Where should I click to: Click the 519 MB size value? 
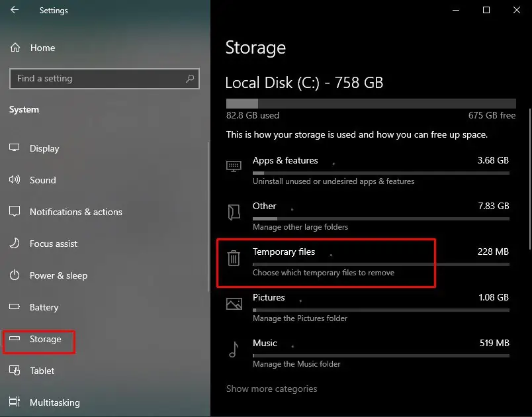tap(494, 343)
